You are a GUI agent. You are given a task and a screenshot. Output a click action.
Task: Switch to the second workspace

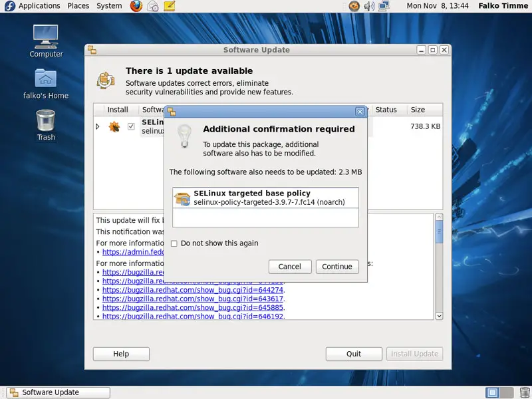(507, 392)
